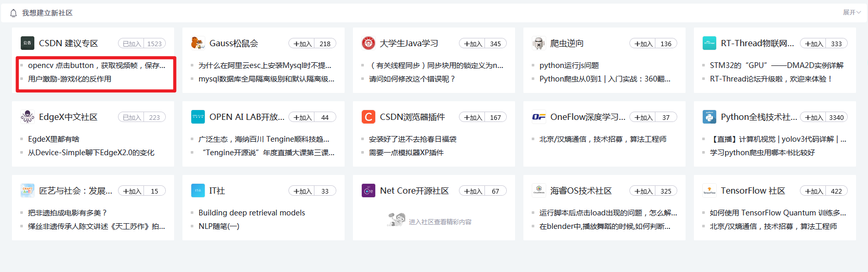
Task: Open the OneFlow深度学习 logo icon
Action: pyautogui.click(x=539, y=117)
